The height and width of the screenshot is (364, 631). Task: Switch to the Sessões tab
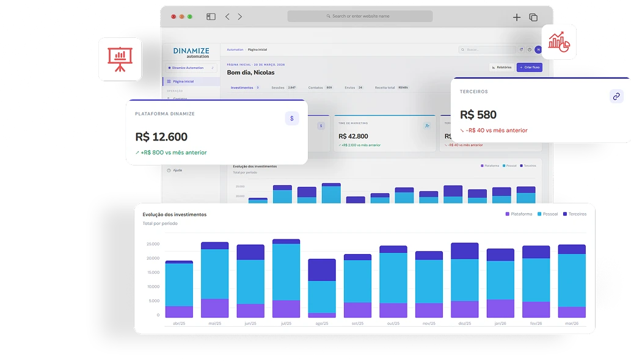click(283, 87)
